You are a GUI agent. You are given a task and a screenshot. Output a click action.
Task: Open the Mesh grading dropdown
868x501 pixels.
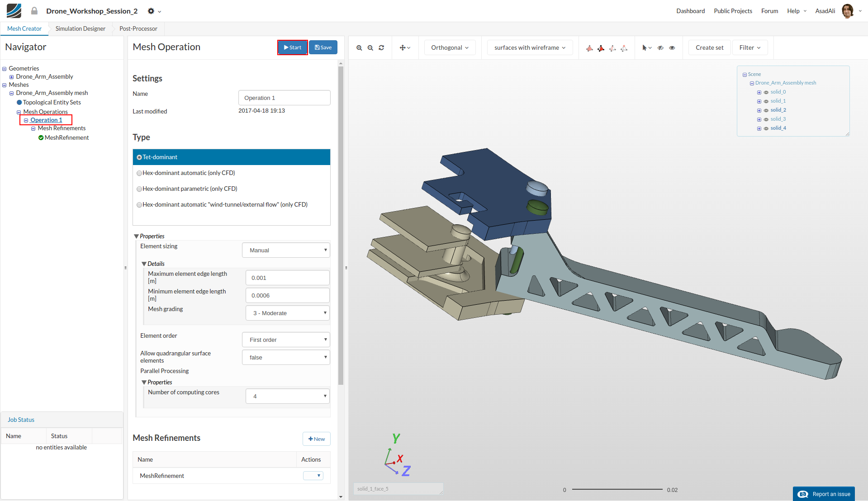(287, 313)
